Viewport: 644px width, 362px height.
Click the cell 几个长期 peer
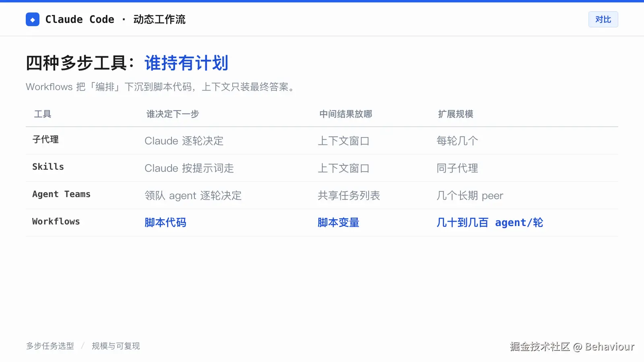(470, 195)
